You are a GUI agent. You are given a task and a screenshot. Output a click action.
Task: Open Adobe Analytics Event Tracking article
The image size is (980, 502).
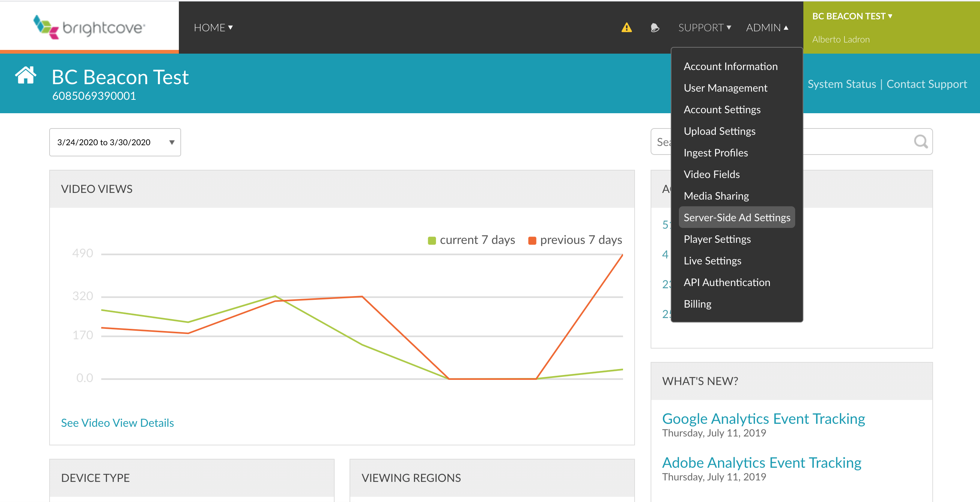tap(762, 463)
